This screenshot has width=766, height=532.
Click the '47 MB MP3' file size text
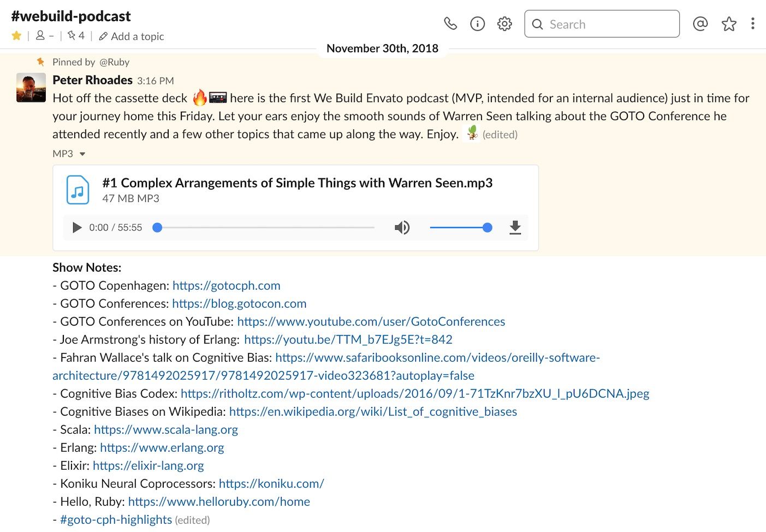click(x=130, y=199)
